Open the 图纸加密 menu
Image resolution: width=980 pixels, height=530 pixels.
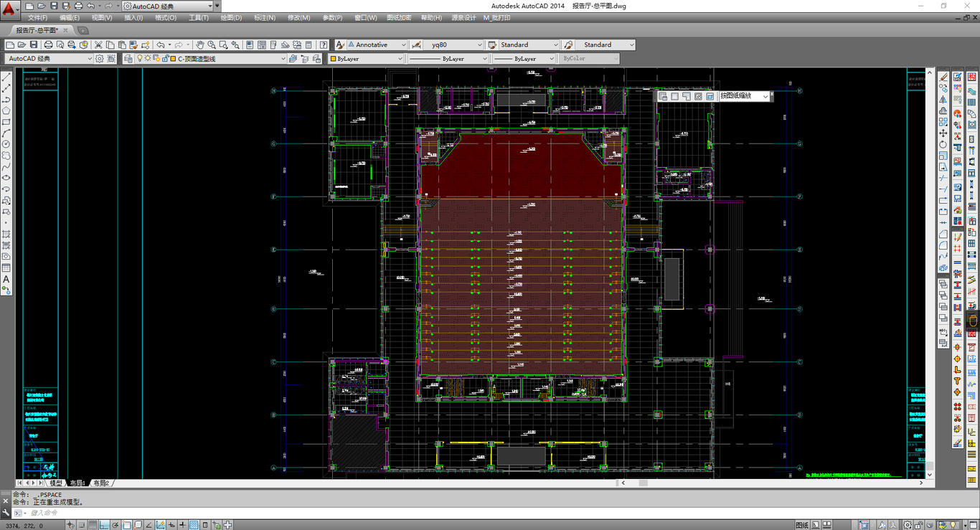click(399, 18)
